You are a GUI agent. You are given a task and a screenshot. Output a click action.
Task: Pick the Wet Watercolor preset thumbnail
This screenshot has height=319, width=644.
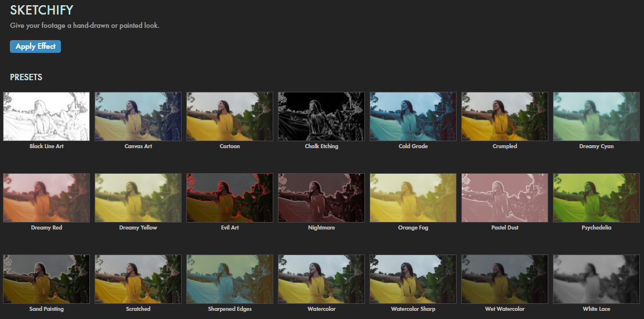tap(504, 279)
